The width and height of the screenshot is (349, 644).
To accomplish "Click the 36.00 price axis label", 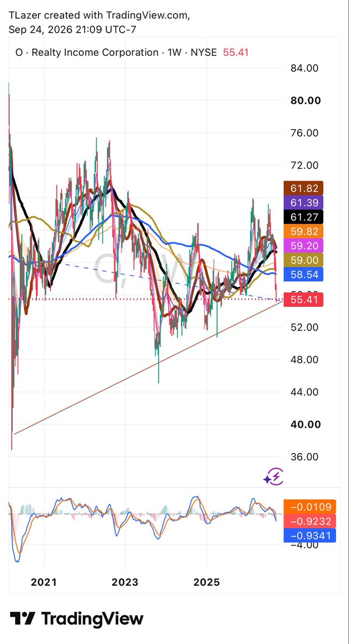I will pos(306,457).
